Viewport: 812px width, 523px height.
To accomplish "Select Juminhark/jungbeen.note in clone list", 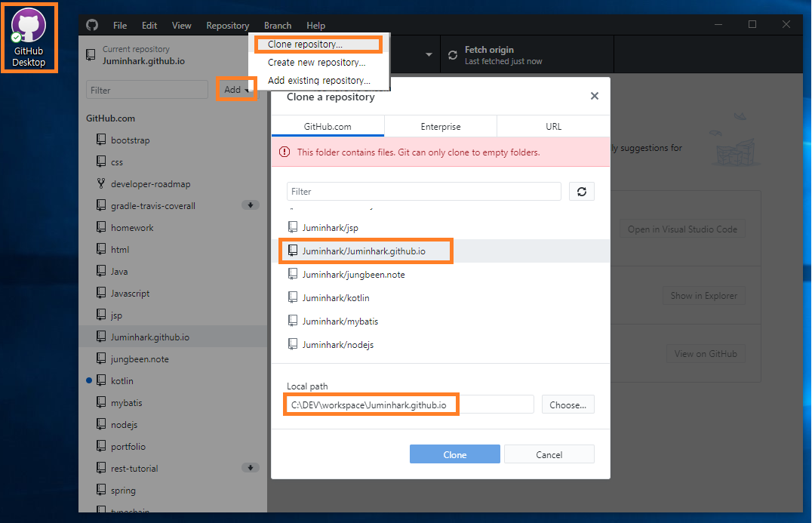I will click(x=441, y=274).
